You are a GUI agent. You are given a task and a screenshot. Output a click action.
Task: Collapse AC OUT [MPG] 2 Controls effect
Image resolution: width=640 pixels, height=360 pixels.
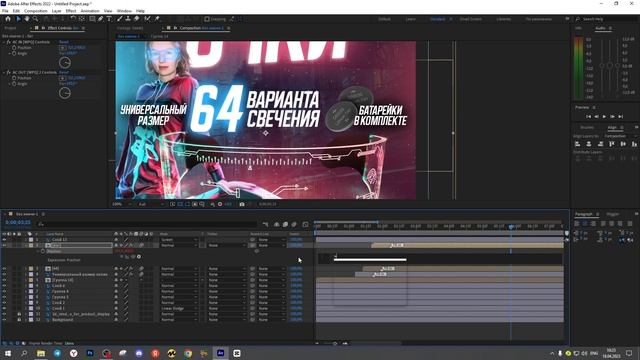(x=4, y=72)
